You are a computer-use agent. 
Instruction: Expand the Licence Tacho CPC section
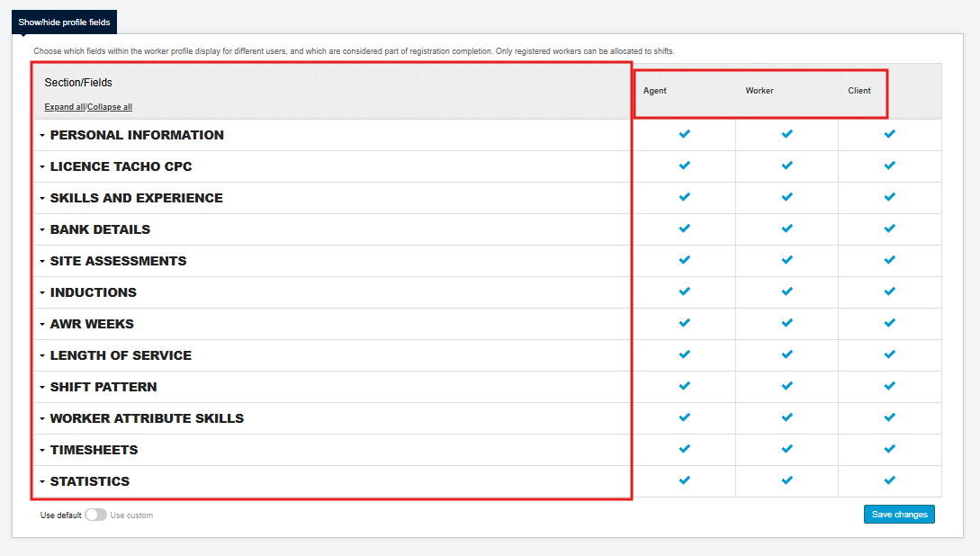(40, 166)
